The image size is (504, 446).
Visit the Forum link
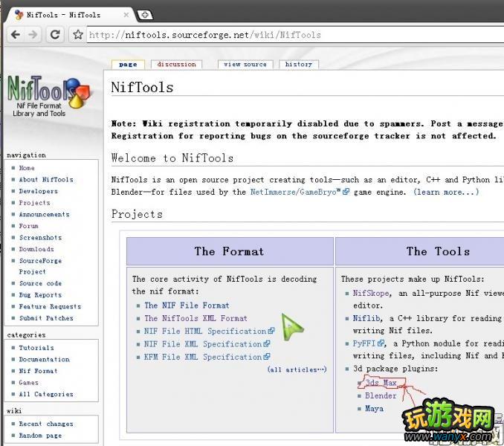[28, 225]
